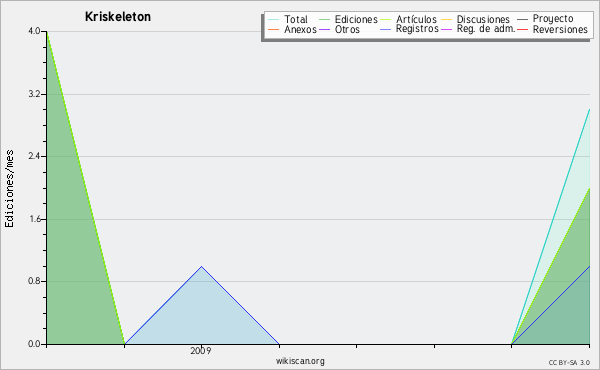Click the 0.8 y-axis value
The width and height of the screenshot is (600, 370).
(34, 282)
